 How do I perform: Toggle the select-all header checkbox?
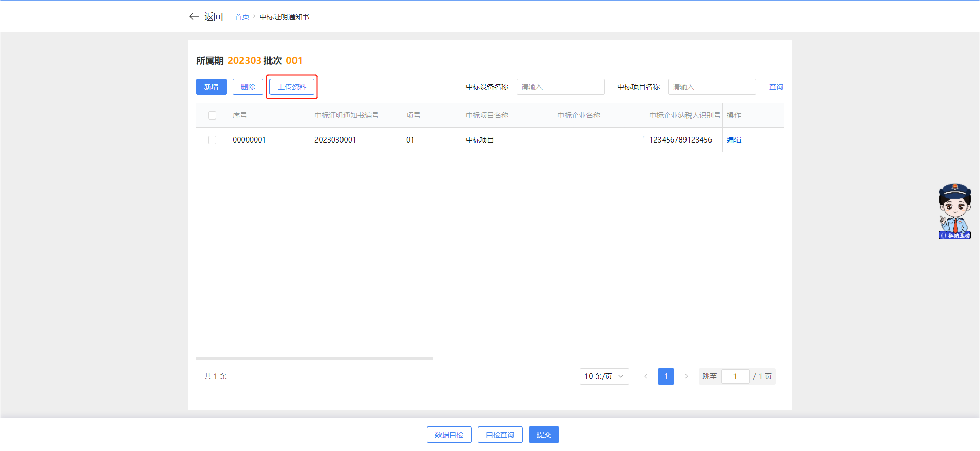[212, 115]
